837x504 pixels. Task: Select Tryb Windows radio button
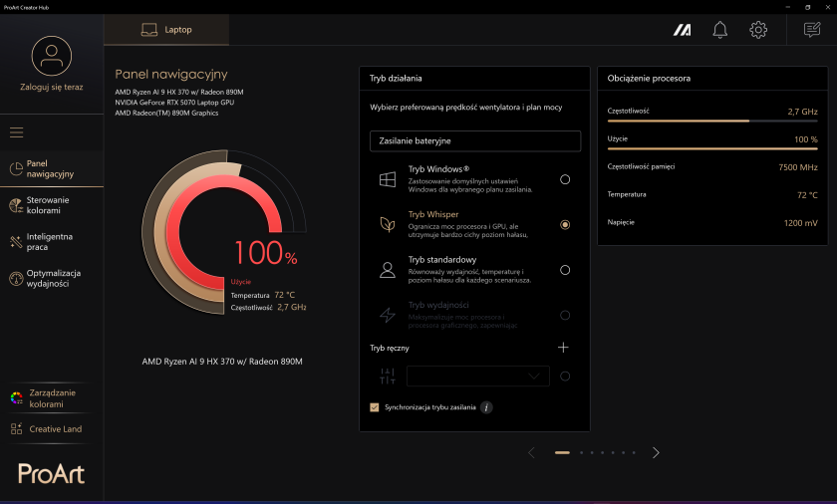[565, 179]
